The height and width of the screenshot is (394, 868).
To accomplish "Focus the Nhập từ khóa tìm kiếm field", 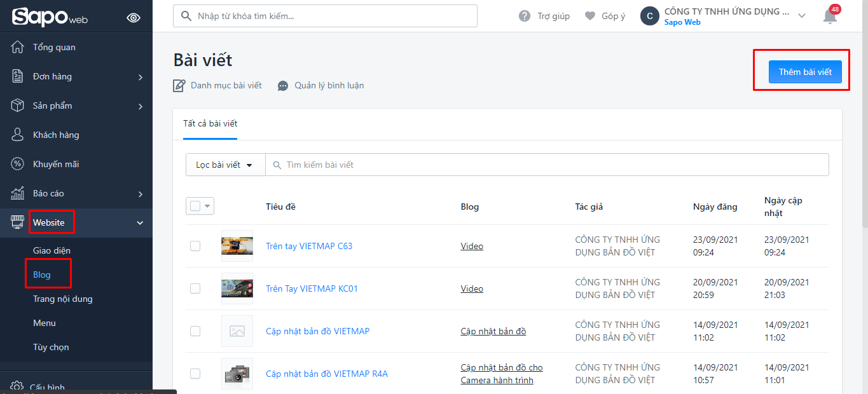I will pyautogui.click(x=325, y=16).
